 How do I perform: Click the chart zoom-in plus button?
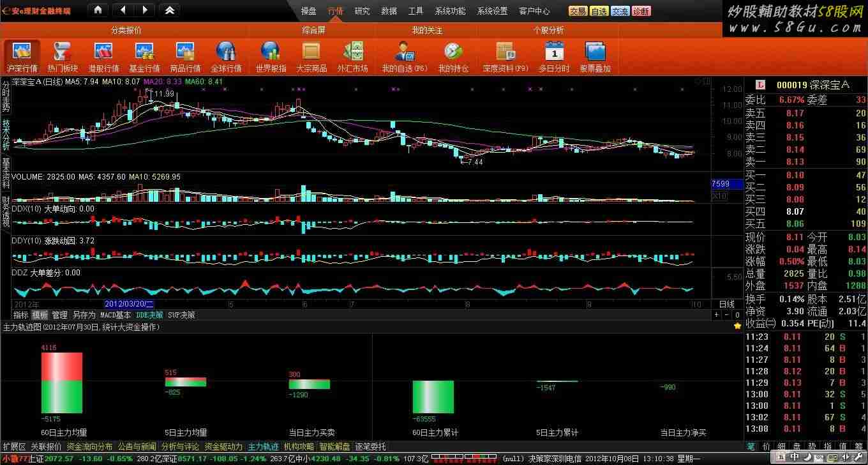(x=717, y=315)
